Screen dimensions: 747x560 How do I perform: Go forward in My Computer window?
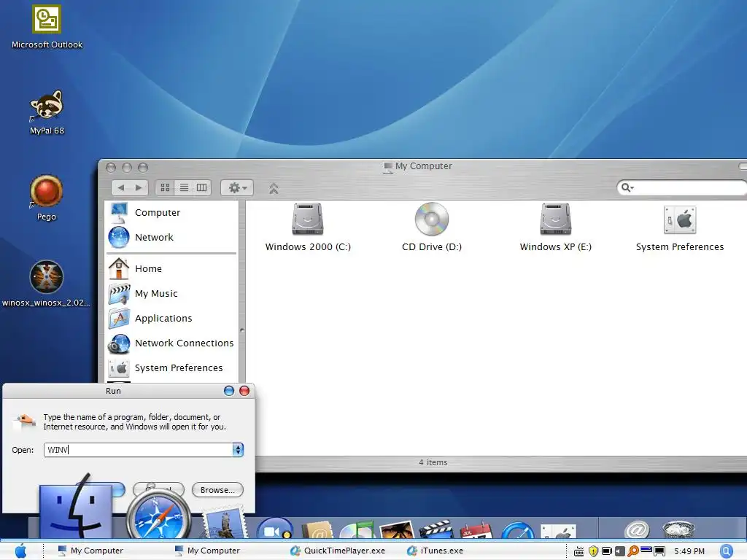click(139, 187)
